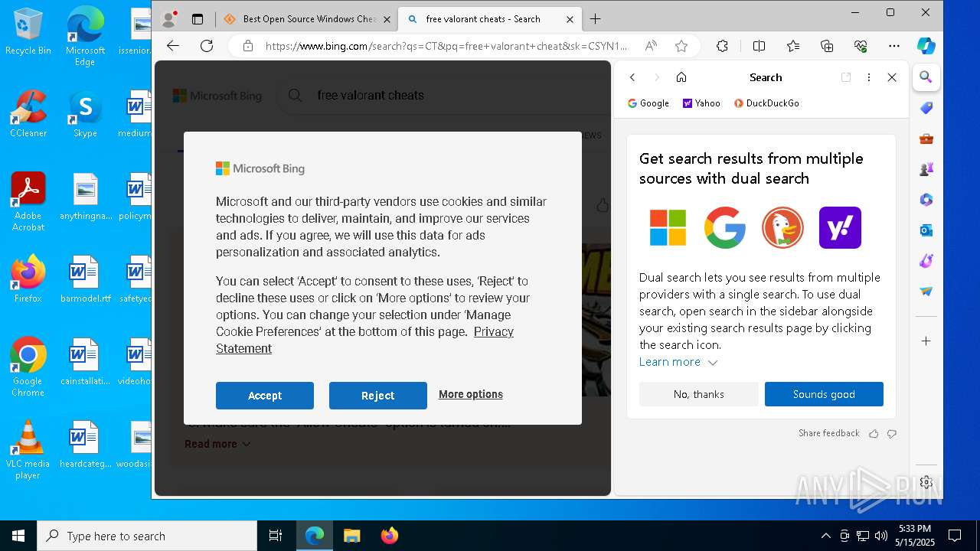Open the sidebar Shopping tag icon

point(926,108)
